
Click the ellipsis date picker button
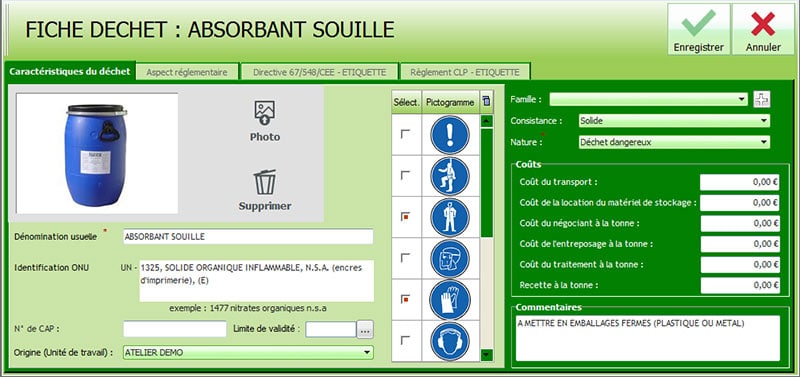point(365,330)
